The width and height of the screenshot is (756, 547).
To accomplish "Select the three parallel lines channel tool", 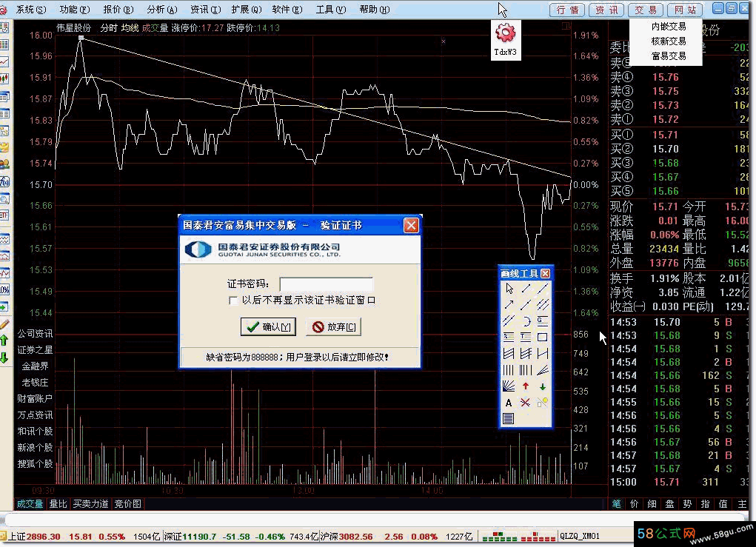I will 543,304.
